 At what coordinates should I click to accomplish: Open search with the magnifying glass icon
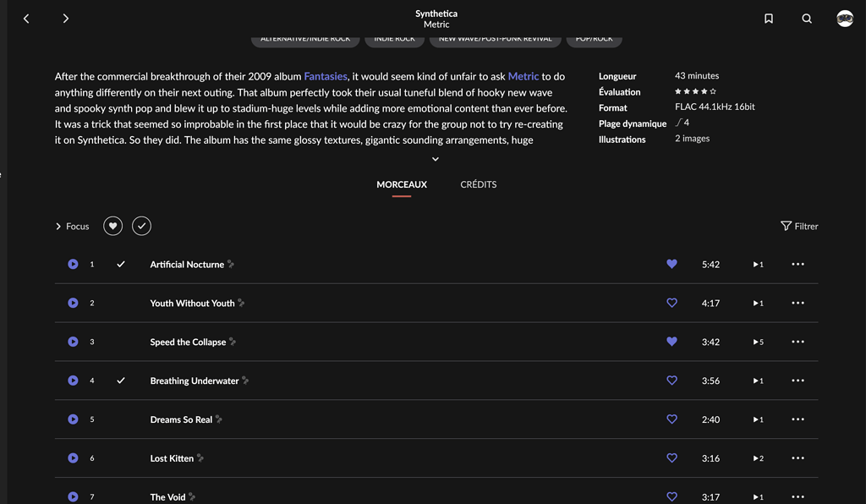pyautogui.click(x=806, y=18)
